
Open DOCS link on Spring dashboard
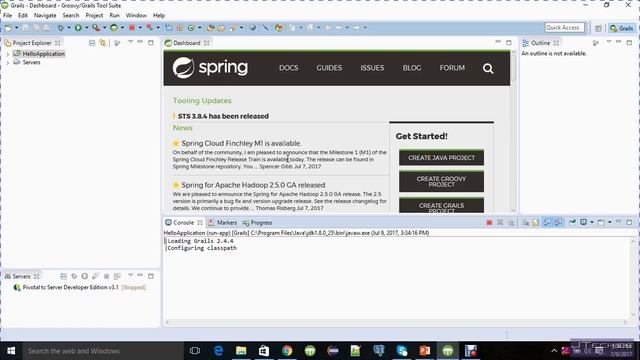coord(289,68)
